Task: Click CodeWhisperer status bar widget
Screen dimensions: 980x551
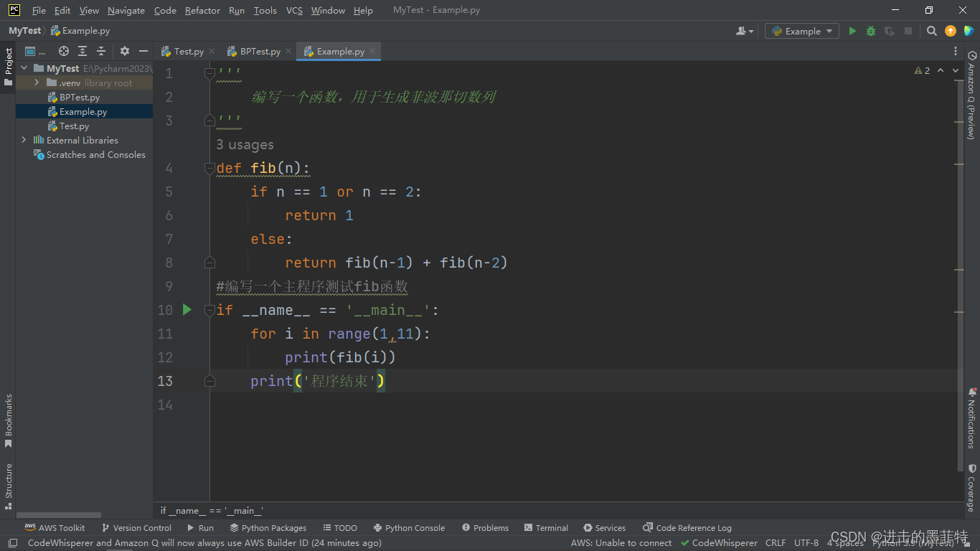Action: (718, 543)
